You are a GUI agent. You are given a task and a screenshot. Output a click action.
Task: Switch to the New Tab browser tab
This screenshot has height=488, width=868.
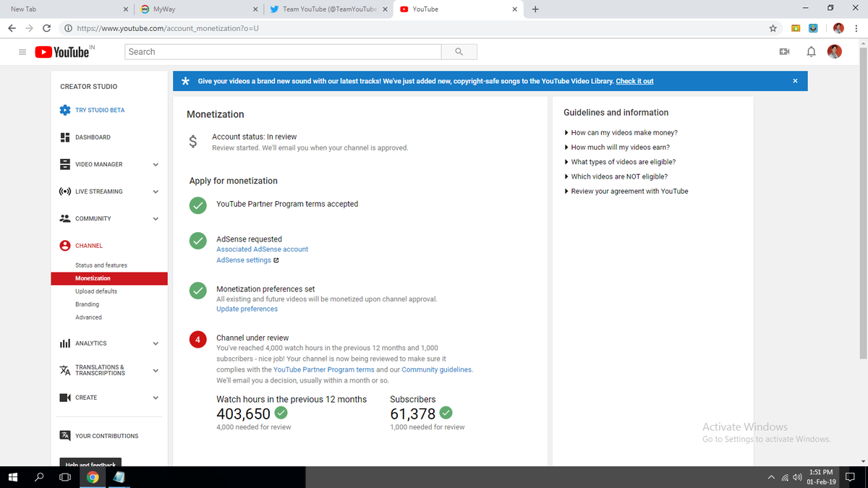point(67,9)
